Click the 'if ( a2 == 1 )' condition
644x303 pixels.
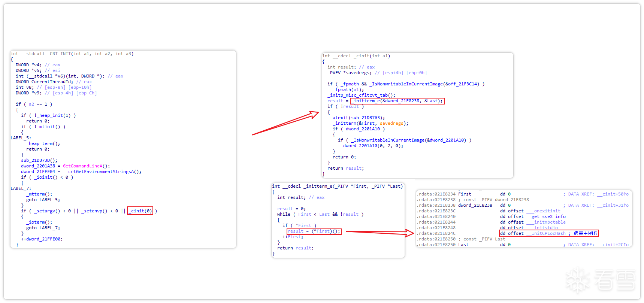pos(34,104)
